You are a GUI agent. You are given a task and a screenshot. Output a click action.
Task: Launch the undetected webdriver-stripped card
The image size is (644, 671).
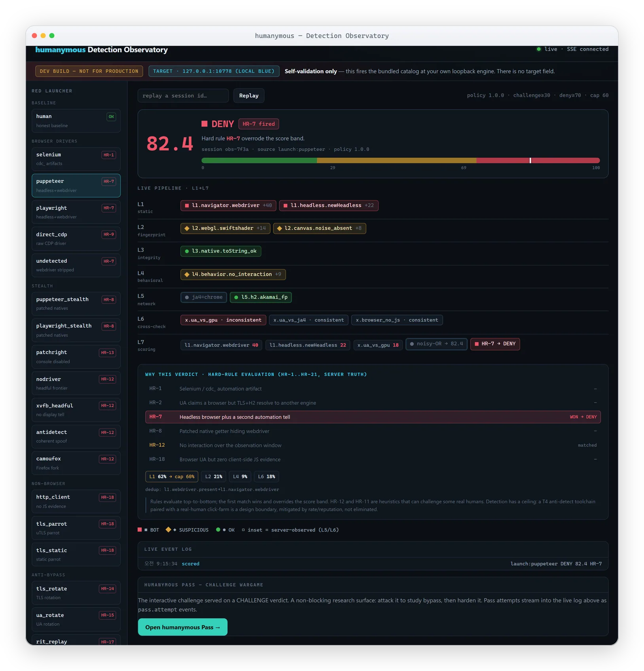tap(76, 265)
